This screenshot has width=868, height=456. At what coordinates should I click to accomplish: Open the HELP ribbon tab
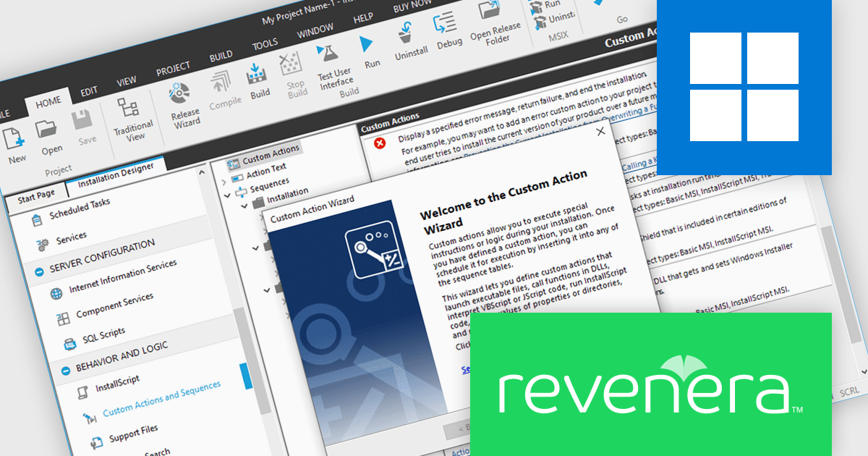click(x=363, y=19)
